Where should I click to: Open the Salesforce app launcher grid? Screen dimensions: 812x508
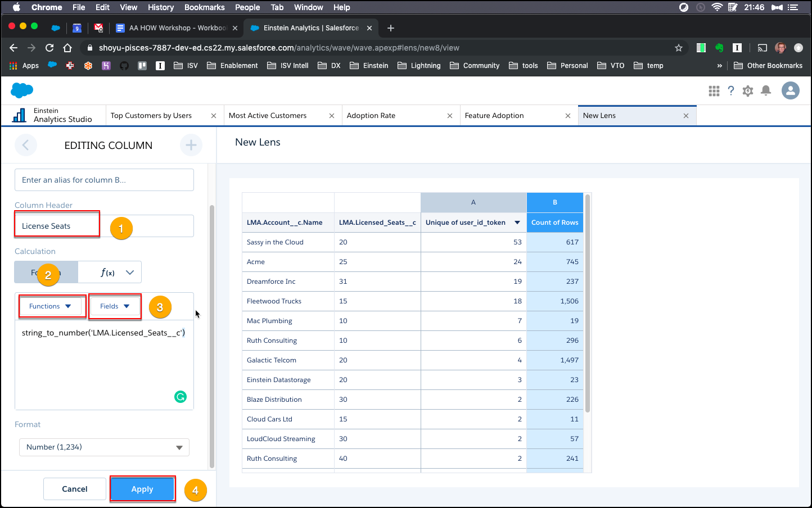pos(714,90)
